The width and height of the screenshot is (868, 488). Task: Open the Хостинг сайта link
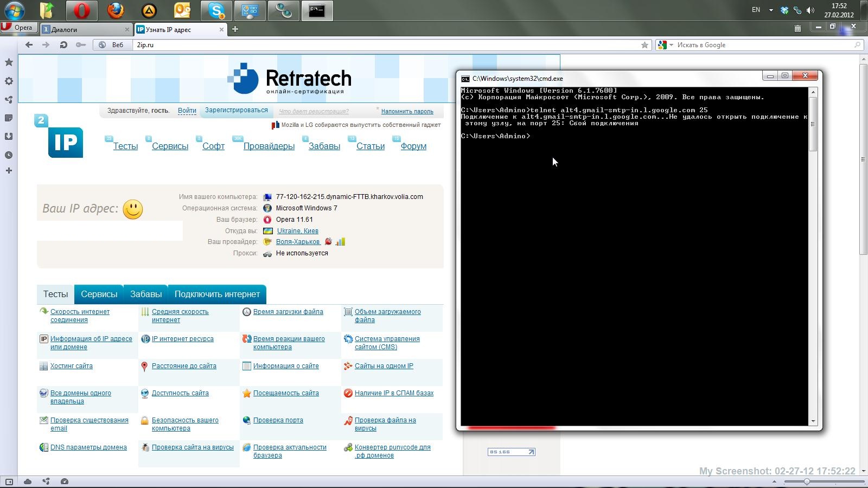click(x=72, y=366)
